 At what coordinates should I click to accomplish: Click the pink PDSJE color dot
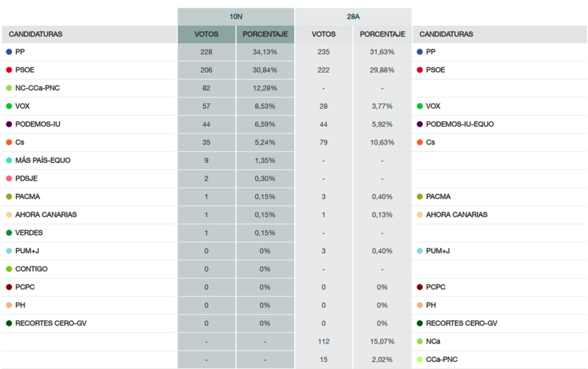coord(8,179)
